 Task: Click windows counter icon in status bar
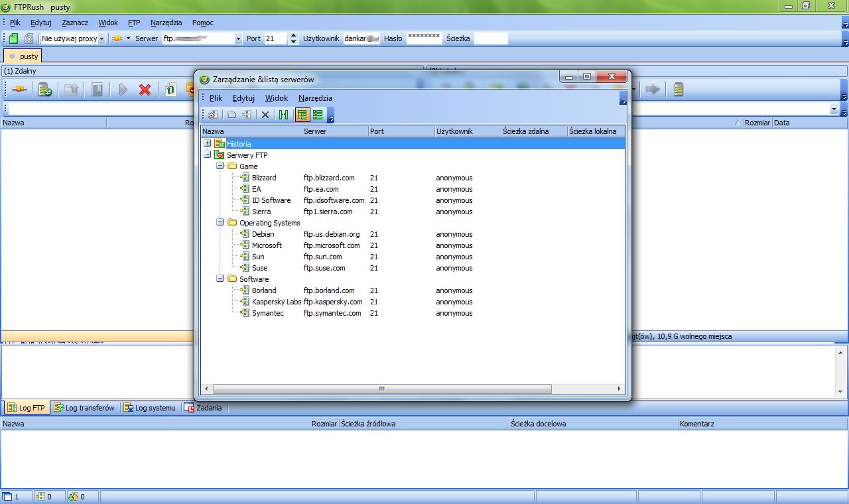coord(7,497)
